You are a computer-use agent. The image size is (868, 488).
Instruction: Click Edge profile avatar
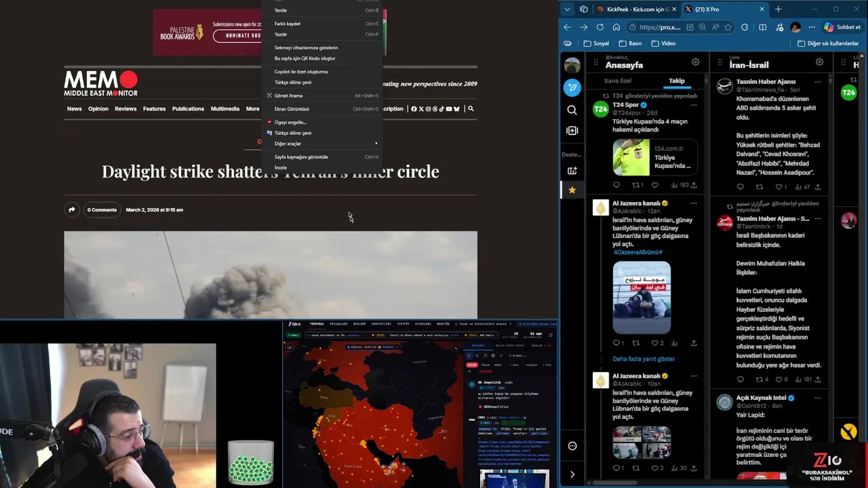[x=795, y=27]
